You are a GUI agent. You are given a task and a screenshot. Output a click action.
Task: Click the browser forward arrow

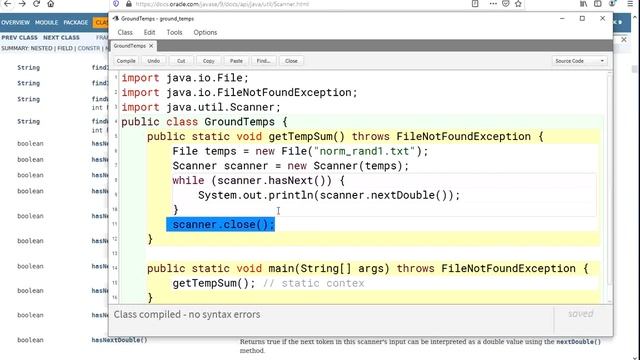tap(22, 4)
